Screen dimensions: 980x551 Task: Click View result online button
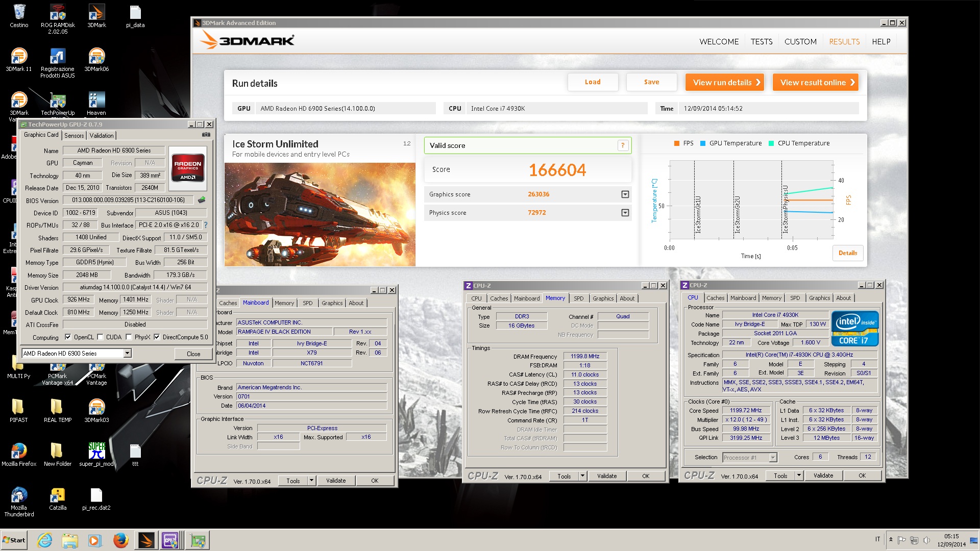(x=816, y=82)
